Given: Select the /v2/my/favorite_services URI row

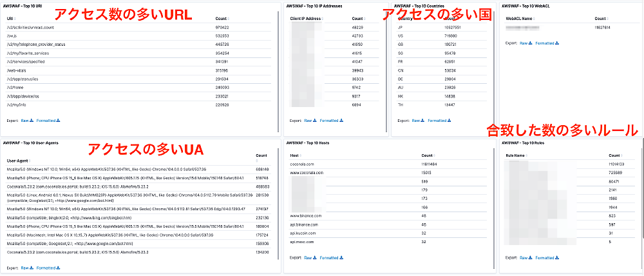Looking at the screenshot, I should tap(138, 53).
